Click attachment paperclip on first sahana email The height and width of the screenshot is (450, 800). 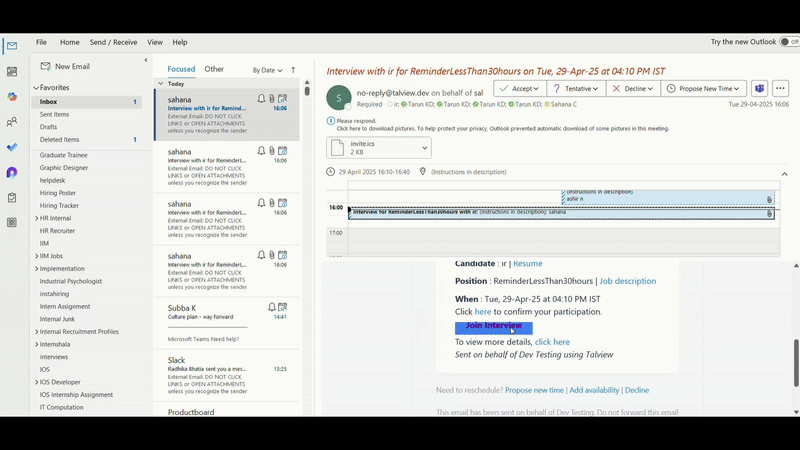click(272, 98)
